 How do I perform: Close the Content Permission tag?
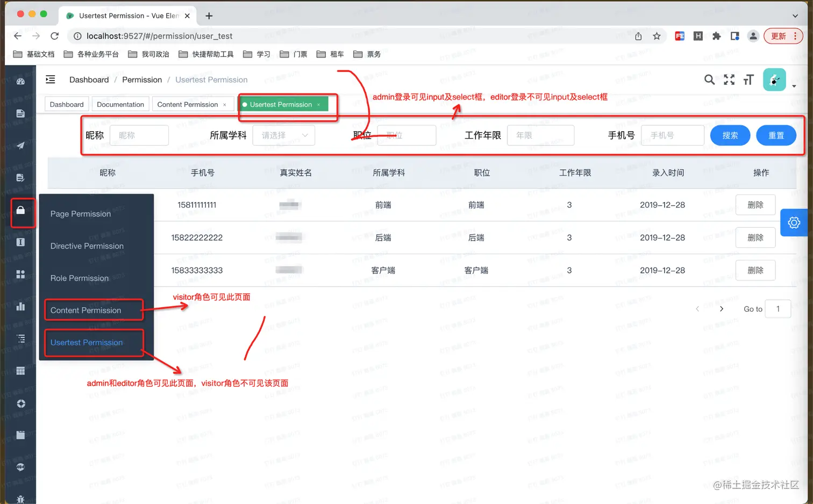pos(225,105)
